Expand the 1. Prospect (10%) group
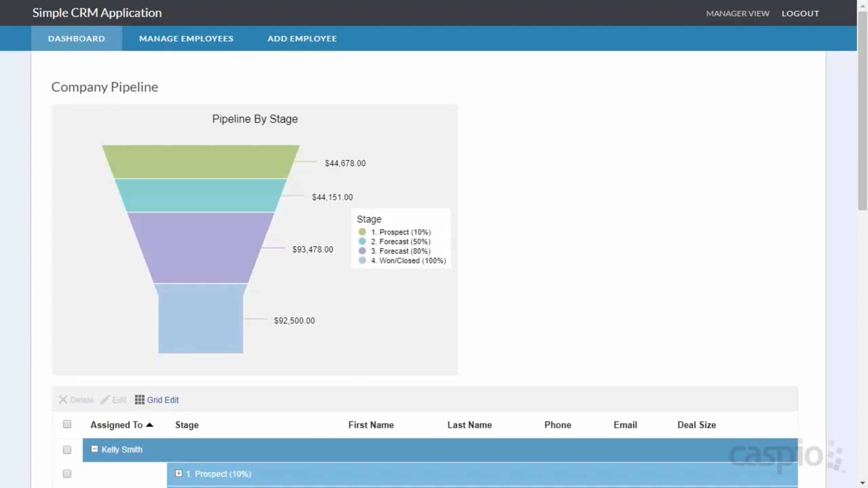This screenshot has width=868, height=488. point(179,474)
